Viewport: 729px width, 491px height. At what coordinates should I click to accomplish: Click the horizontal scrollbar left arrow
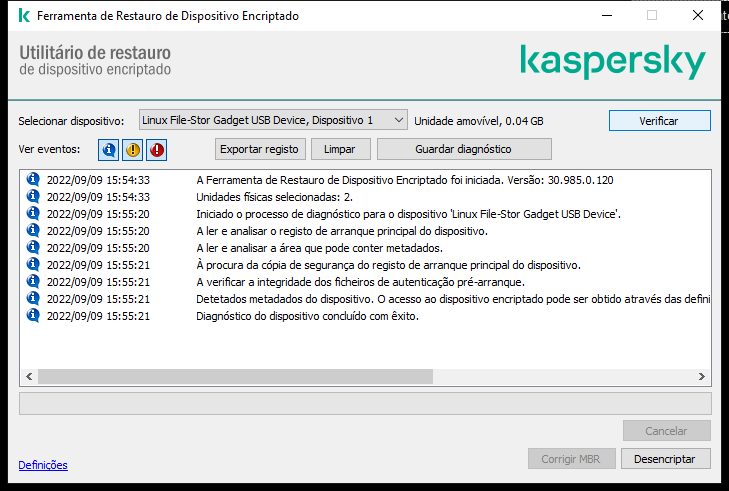(29, 377)
